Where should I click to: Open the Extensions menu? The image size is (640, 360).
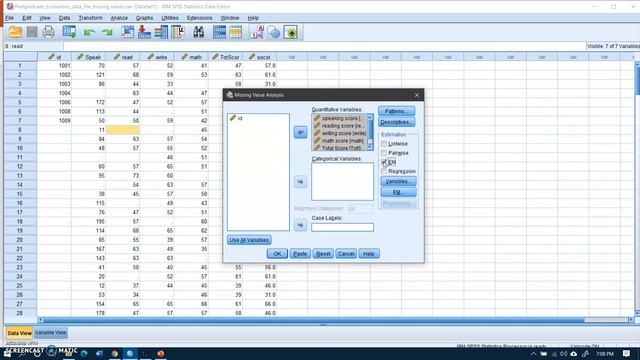tap(200, 18)
